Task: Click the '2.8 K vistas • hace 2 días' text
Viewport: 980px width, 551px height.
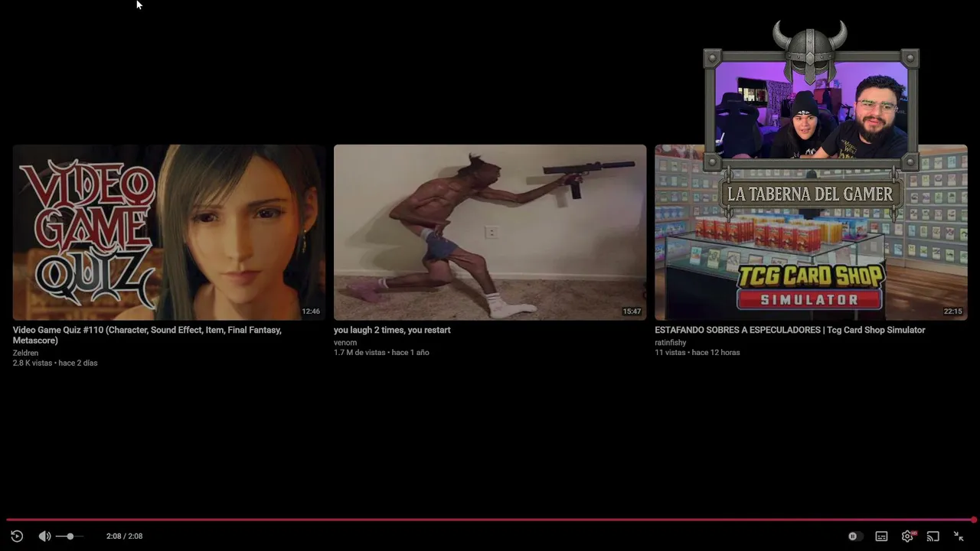Action: coord(55,363)
